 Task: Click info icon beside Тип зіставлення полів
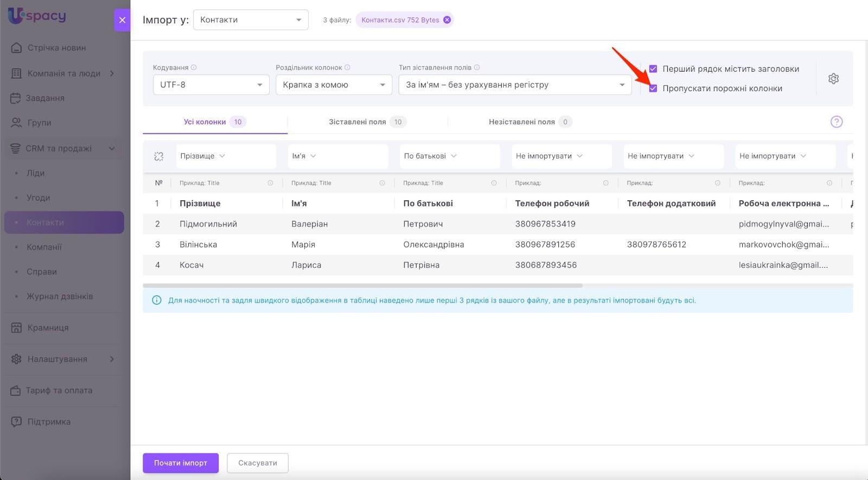(477, 67)
